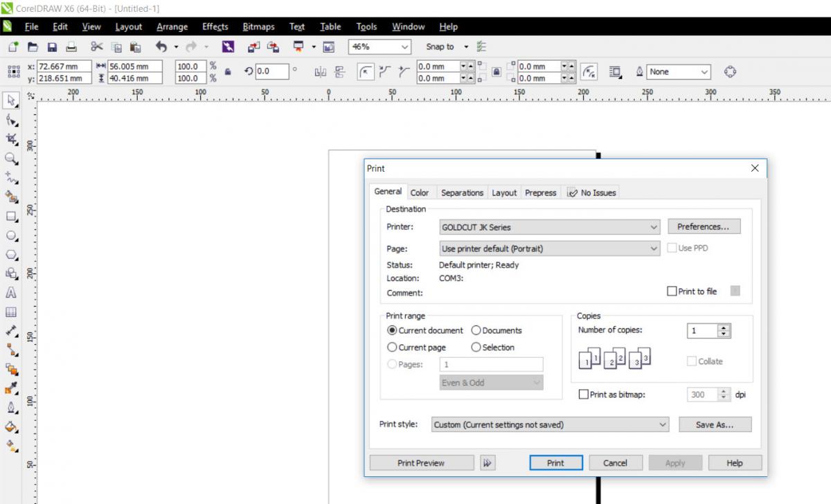Viewport: 831px width, 504px height.
Task: Save the document with the floppy icon
Action: coord(52,47)
